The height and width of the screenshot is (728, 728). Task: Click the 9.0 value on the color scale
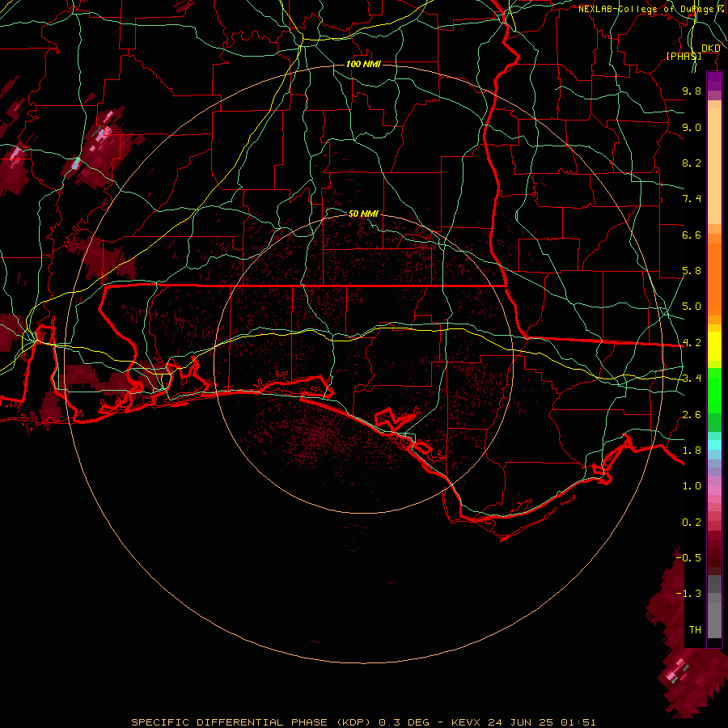692,127
